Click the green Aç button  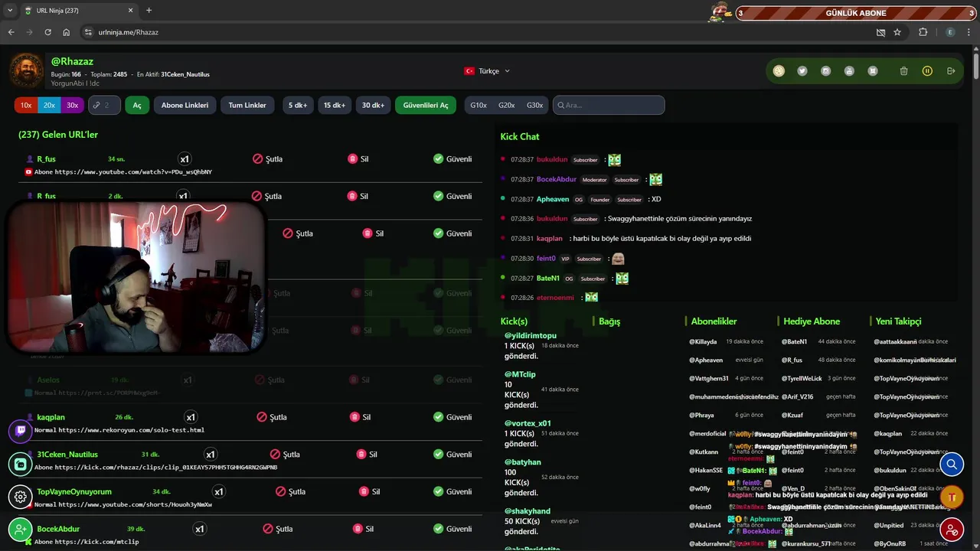(137, 105)
